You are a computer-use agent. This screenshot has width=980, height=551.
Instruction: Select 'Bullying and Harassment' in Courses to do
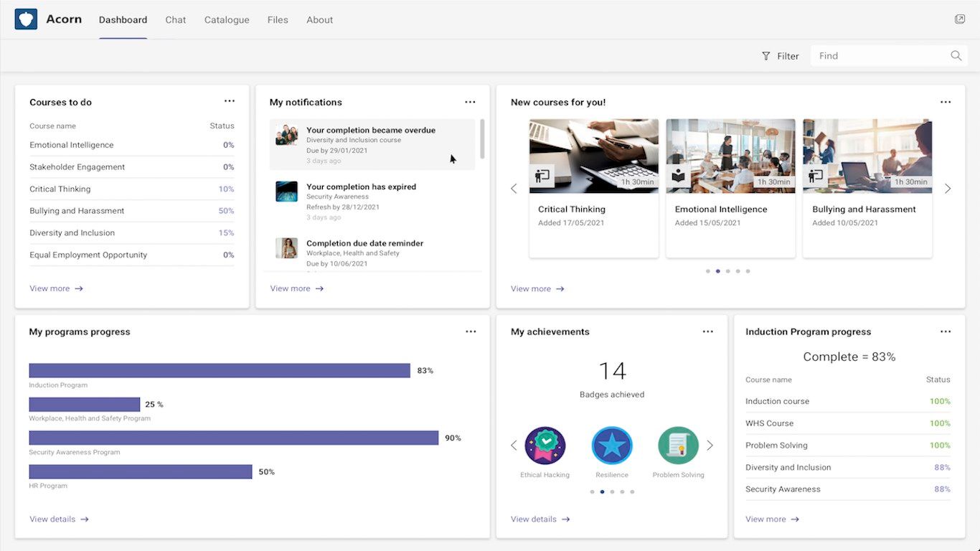point(132,211)
